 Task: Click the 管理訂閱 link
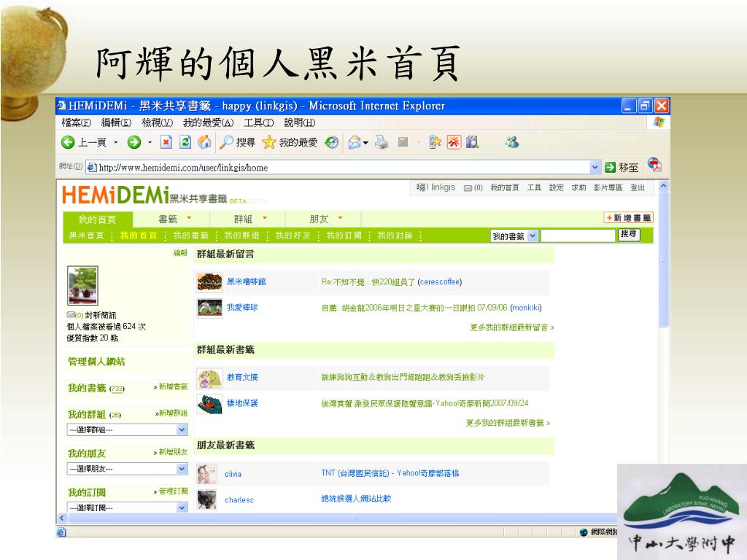pos(171,491)
